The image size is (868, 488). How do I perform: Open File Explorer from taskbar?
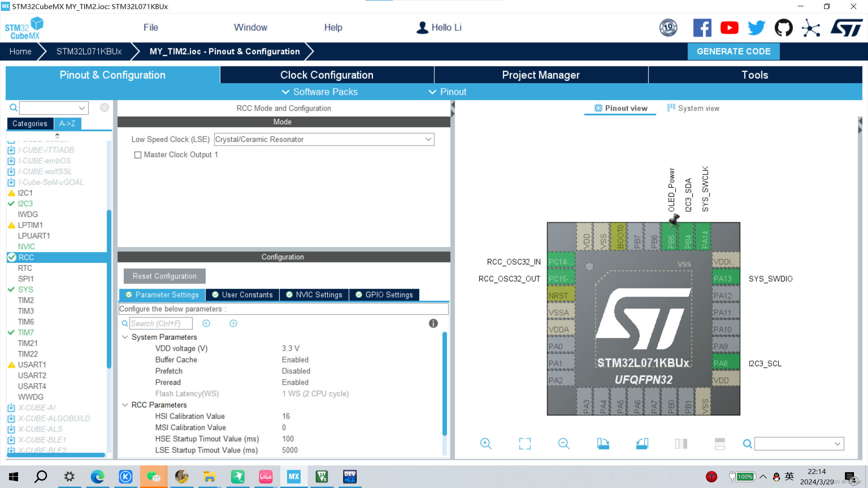click(x=209, y=477)
